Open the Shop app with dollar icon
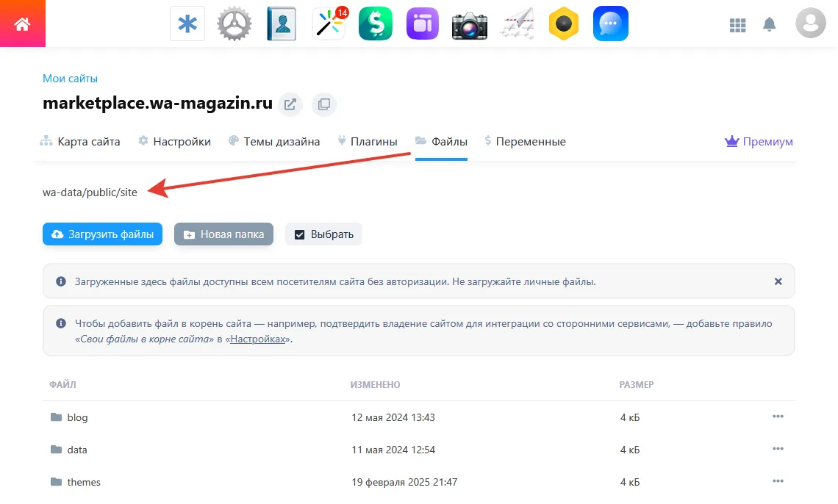Viewport: 838px width, 504px height. point(375,23)
